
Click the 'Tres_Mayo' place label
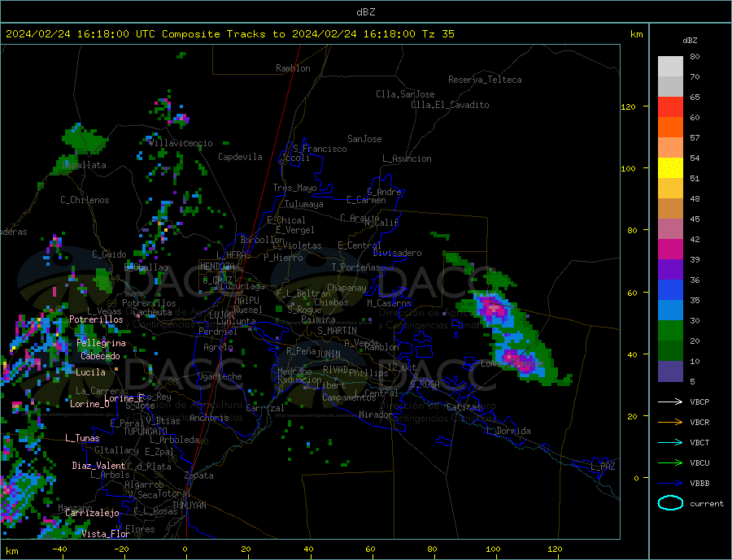coord(294,188)
